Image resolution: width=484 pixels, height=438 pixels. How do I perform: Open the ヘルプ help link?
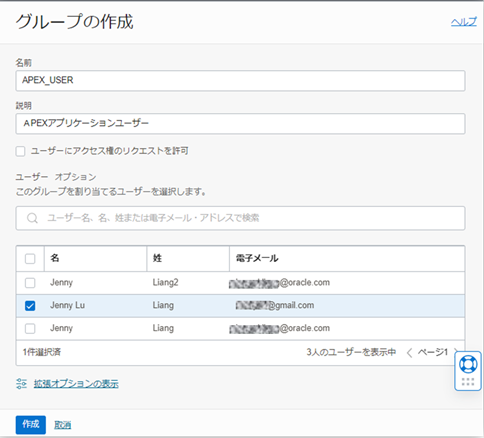pyautogui.click(x=464, y=22)
